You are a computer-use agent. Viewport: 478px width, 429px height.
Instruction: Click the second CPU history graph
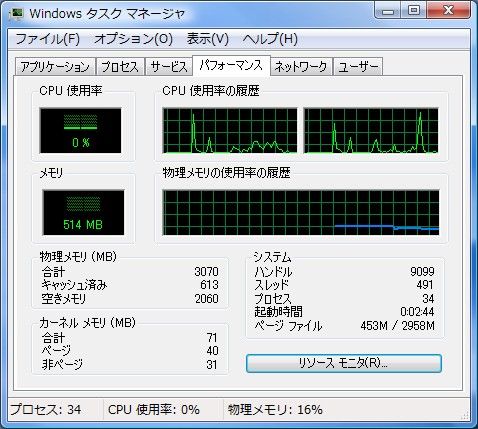(371, 130)
